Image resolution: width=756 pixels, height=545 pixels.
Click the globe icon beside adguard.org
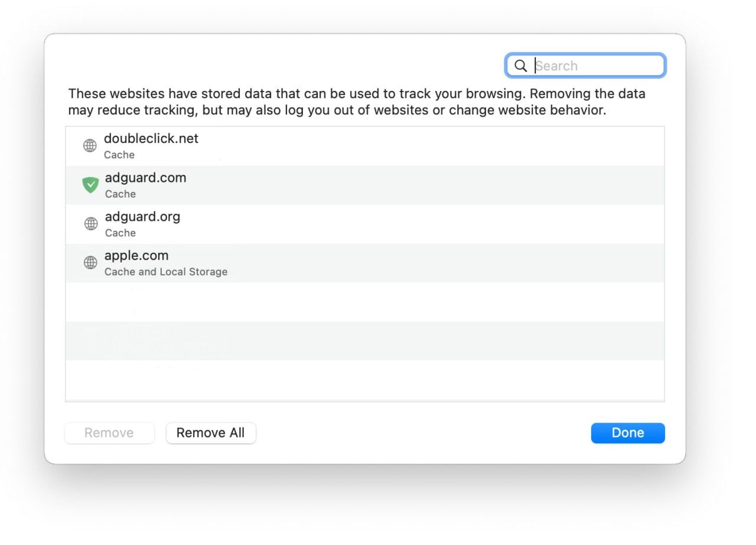coord(90,224)
